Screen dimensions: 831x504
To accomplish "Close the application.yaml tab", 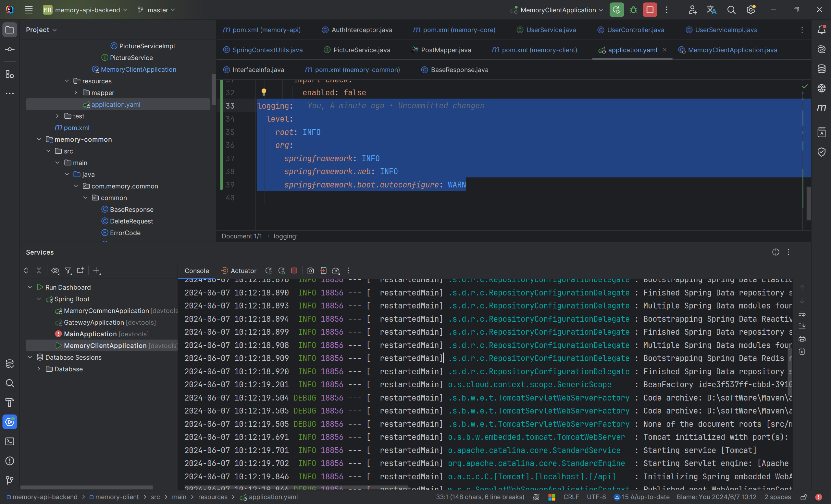I will coord(665,50).
